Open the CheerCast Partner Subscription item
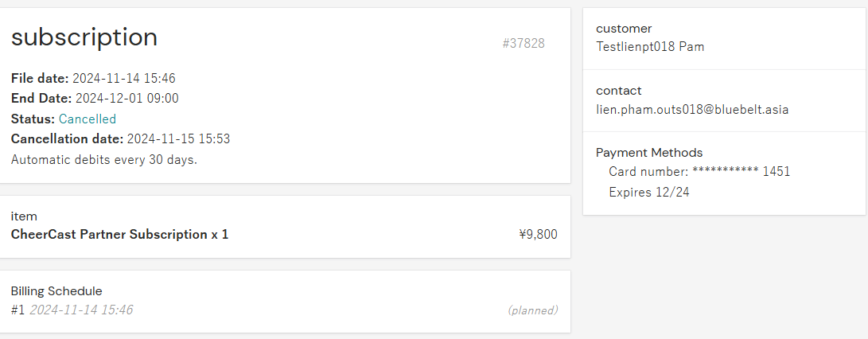This screenshot has height=339, width=868. click(x=119, y=235)
